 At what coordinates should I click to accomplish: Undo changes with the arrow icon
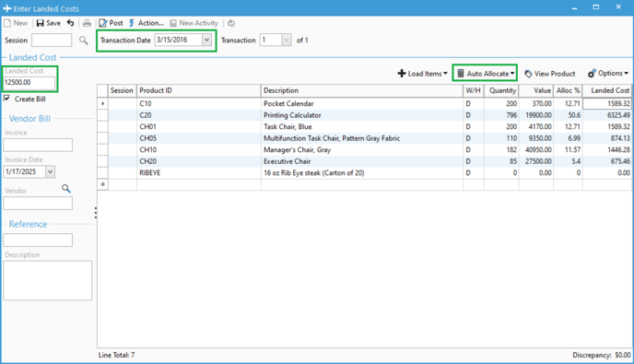(70, 23)
